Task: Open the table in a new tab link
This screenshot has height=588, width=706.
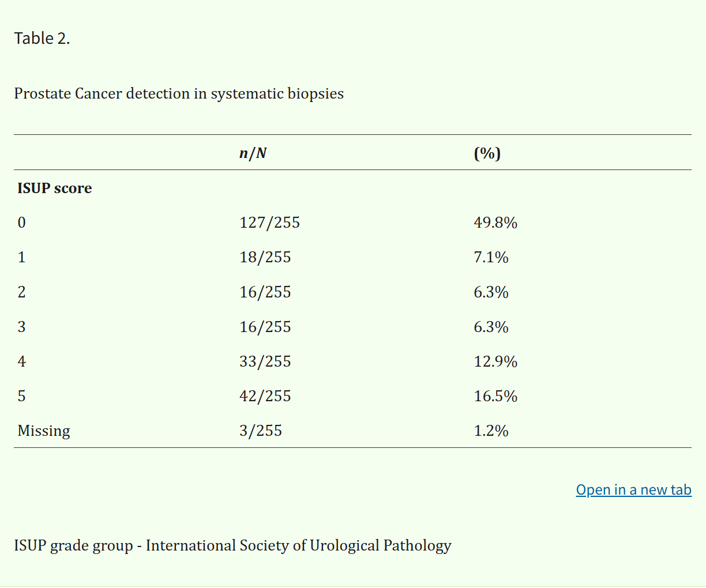Action: [633, 490]
